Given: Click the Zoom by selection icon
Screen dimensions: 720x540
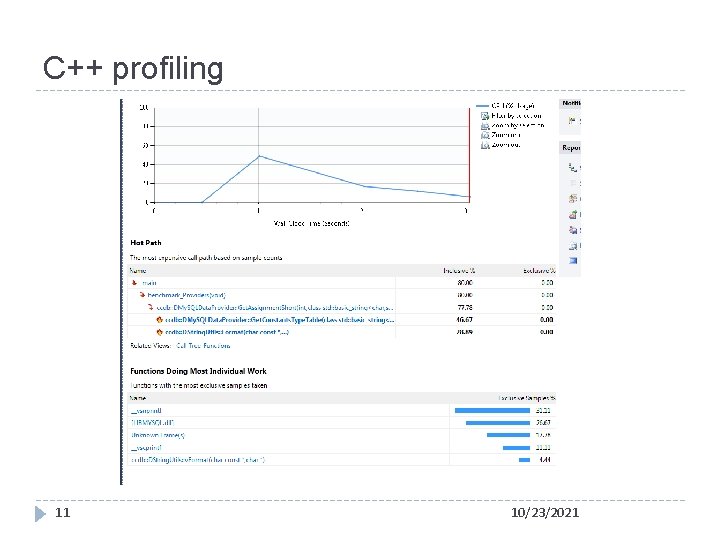Looking at the screenshot, I should point(484,125).
